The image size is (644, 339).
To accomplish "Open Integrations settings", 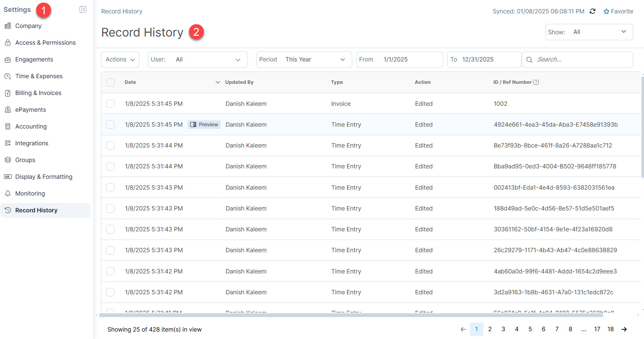I will [x=32, y=143].
